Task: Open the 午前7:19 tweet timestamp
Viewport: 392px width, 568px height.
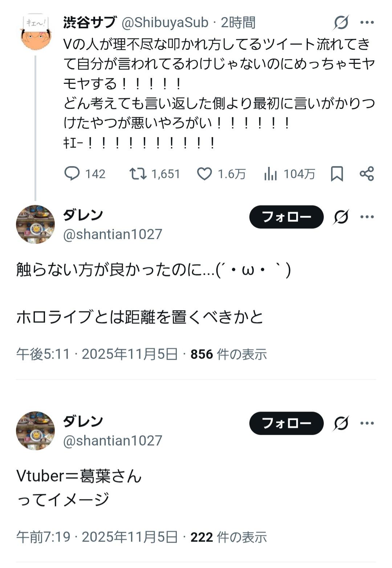Action: 43,537
